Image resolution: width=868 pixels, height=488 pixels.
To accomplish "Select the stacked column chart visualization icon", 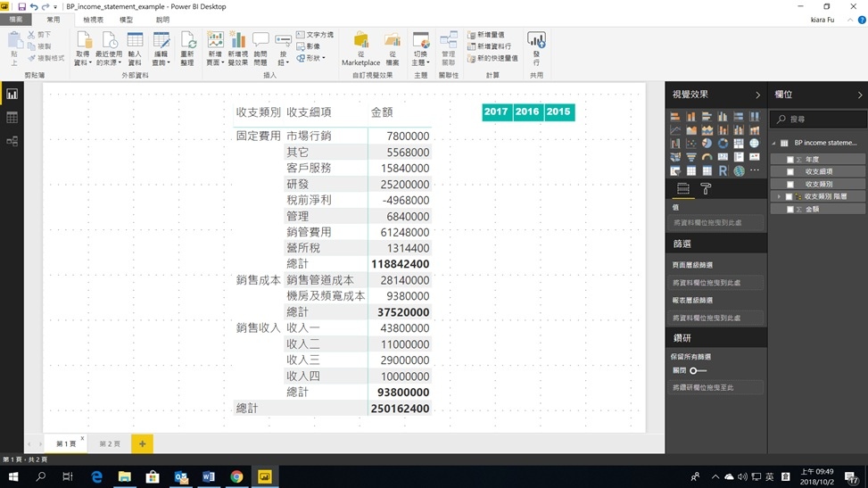I will (x=691, y=116).
